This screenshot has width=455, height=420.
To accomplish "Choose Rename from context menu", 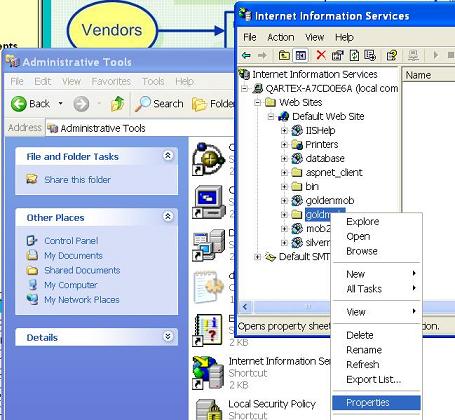I will coord(376,350).
